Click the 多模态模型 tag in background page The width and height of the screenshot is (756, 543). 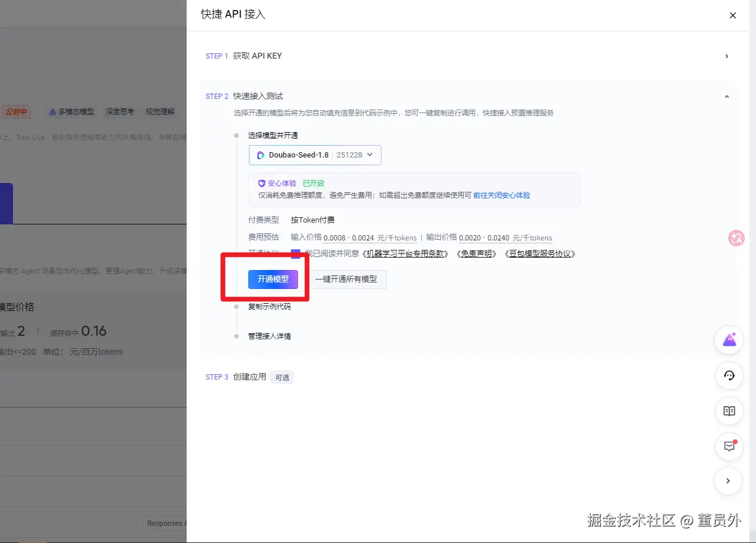point(71,111)
